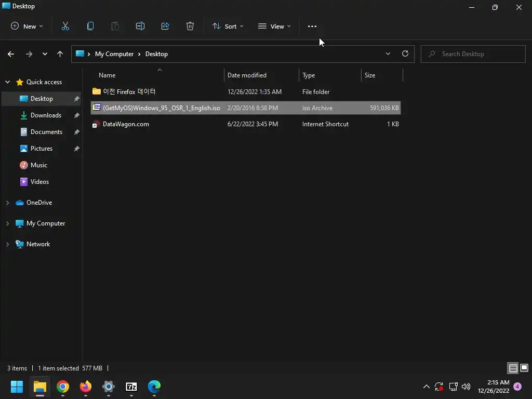Open Firefox from the taskbar

coord(86,387)
